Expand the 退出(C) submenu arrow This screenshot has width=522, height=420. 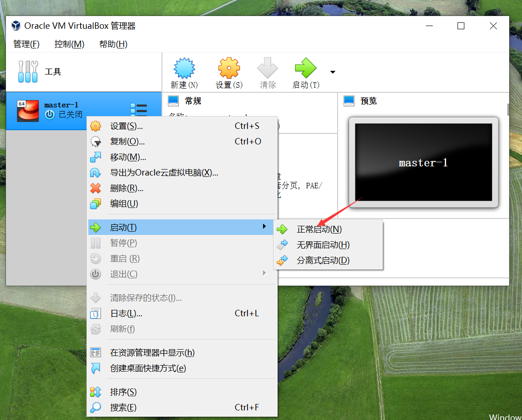[x=264, y=273]
